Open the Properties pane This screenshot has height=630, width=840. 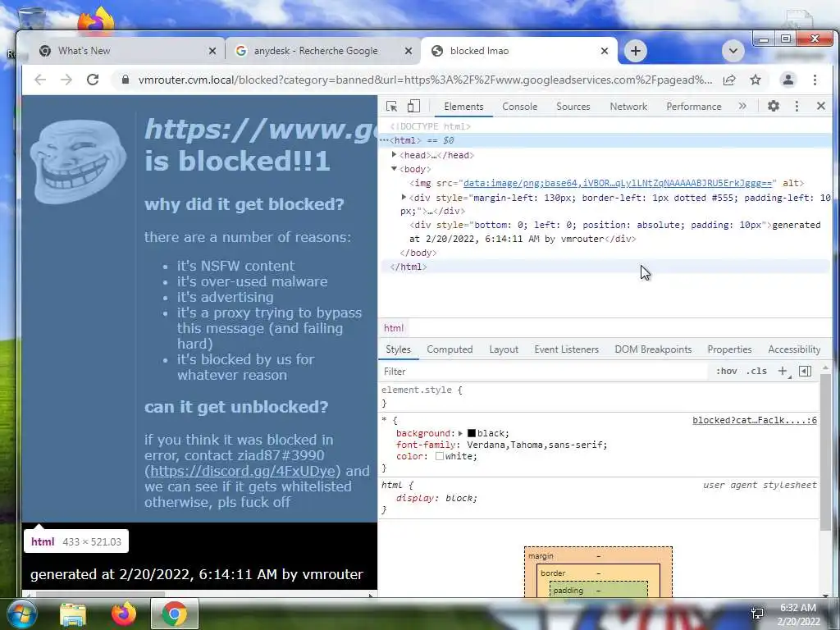click(x=729, y=349)
